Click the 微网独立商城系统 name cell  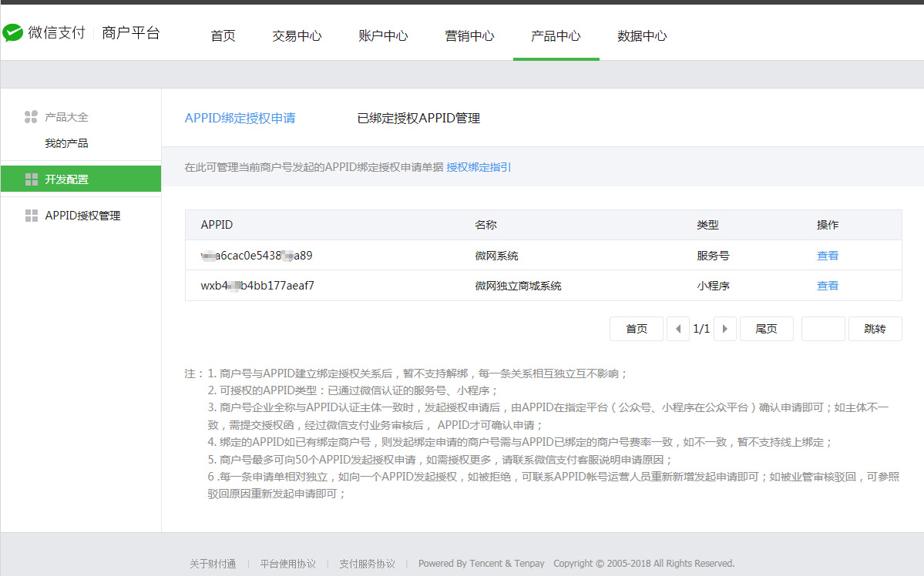coord(518,286)
